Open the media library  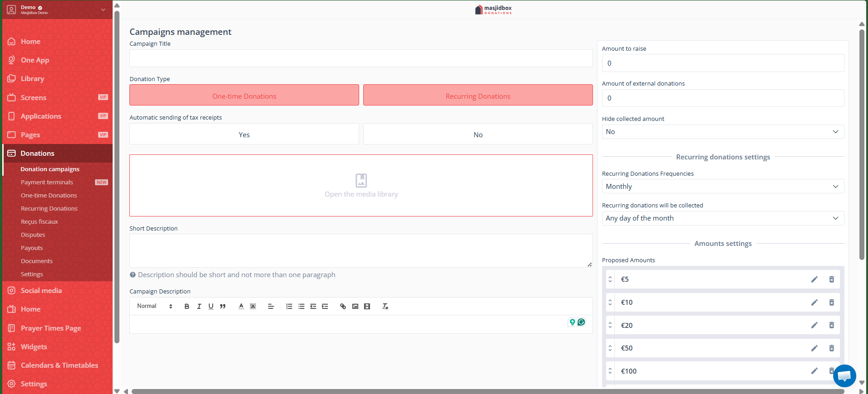[361, 186]
